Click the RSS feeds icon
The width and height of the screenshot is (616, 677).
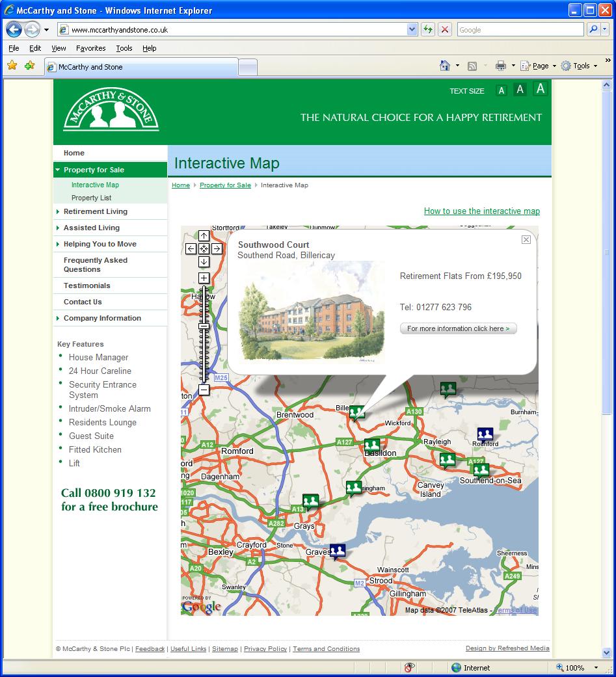[x=472, y=66]
